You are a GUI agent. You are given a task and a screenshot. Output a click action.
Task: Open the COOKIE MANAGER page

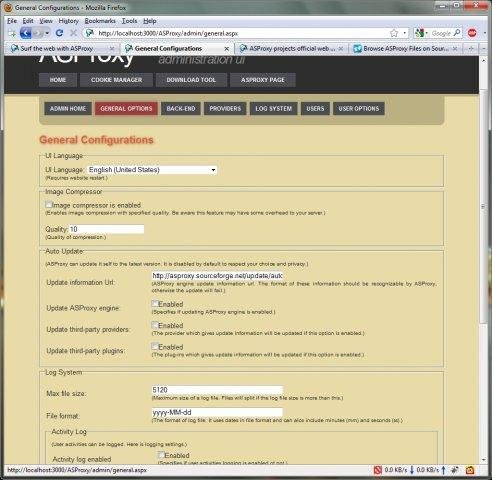(116, 80)
